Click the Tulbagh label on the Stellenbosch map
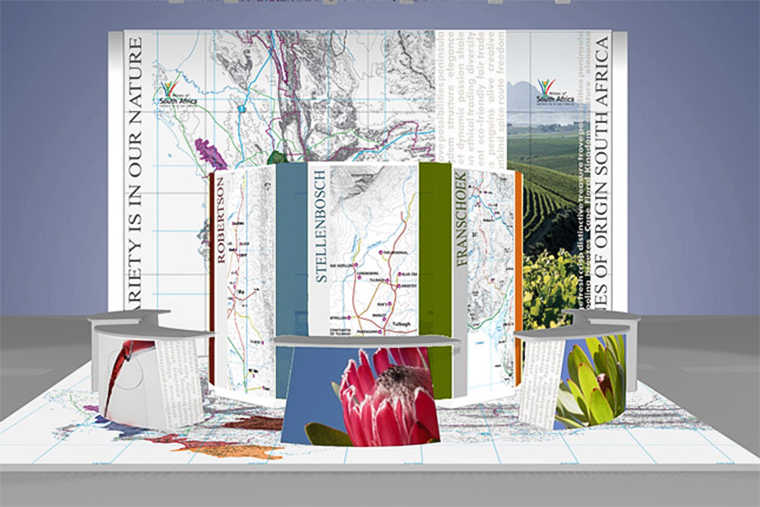Image resolution: width=760 pixels, height=507 pixels. point(400,324)
